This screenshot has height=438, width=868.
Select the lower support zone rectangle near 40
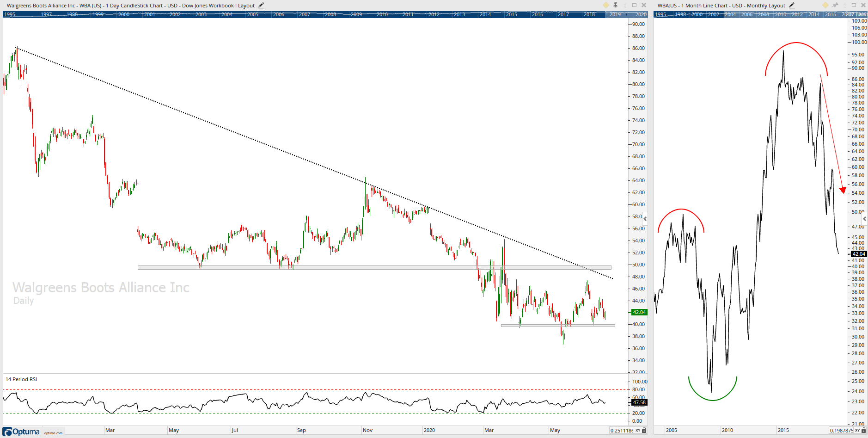558,325
